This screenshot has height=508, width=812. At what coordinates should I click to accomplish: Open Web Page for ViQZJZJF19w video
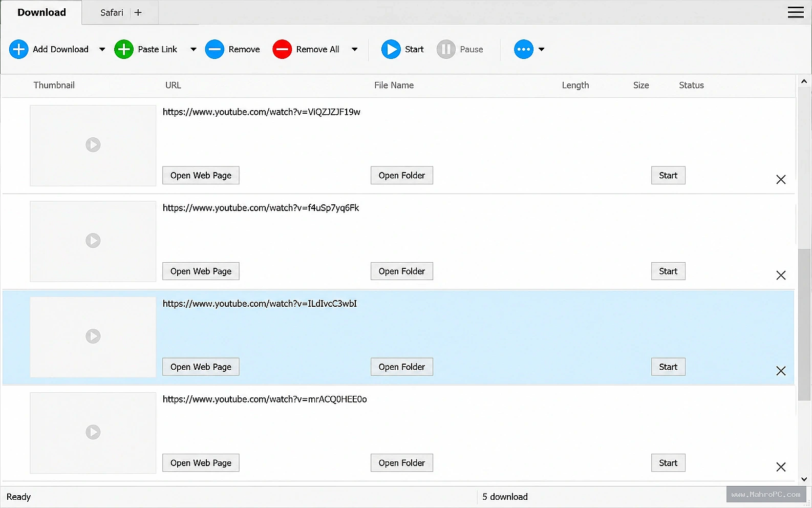(x=201, y=175)
